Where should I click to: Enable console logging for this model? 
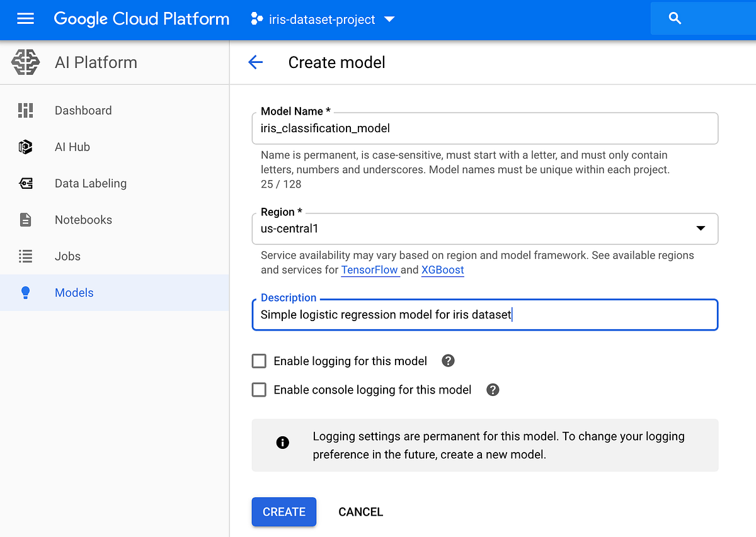259,390
